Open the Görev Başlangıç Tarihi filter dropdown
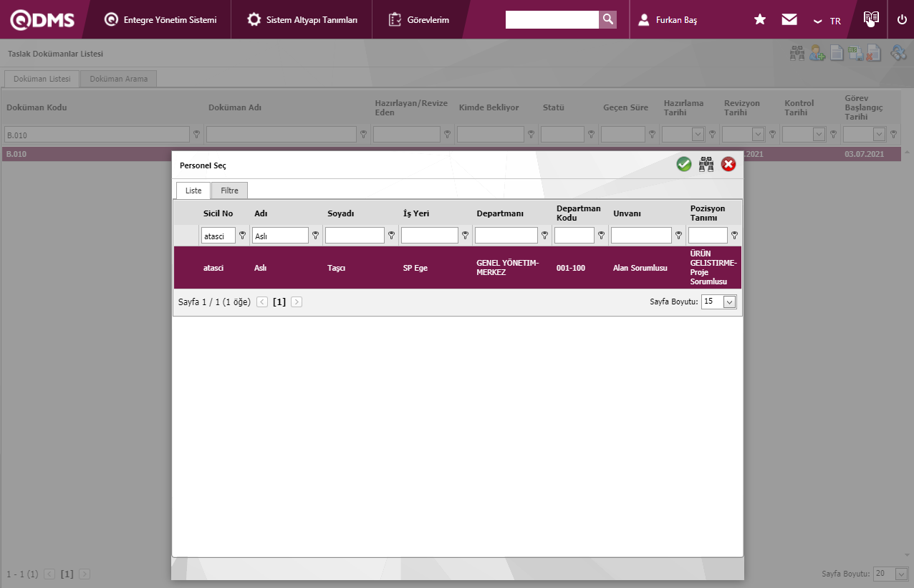The width and height of the screenshot is (914, 588). [879, 134]
